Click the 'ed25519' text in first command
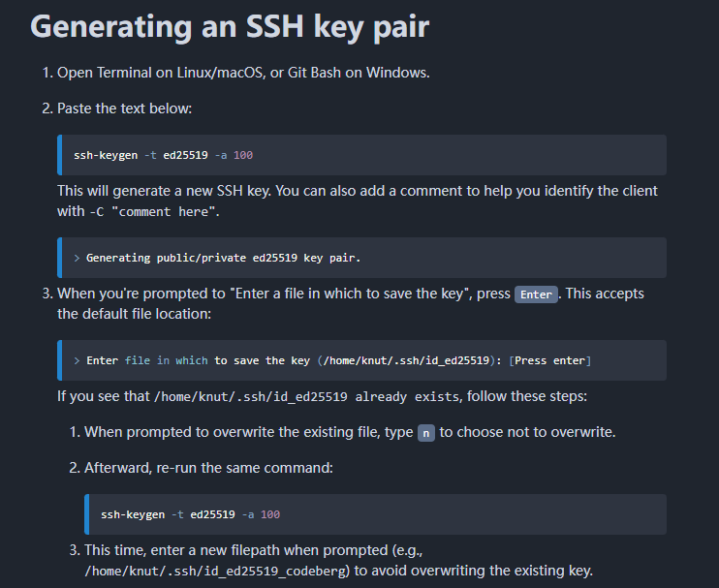Image resolution: width=719 pixels, height=588 pixels. tap(186, 155)
